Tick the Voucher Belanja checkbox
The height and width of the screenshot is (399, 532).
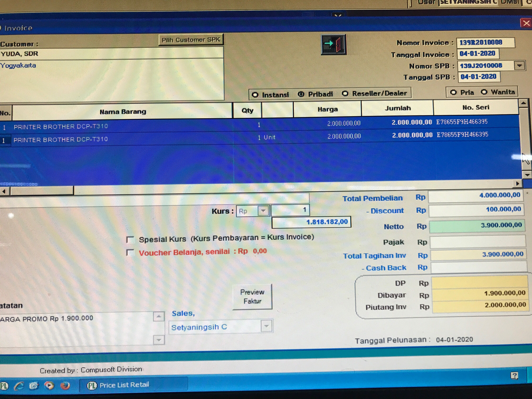(x=130, y=253)
